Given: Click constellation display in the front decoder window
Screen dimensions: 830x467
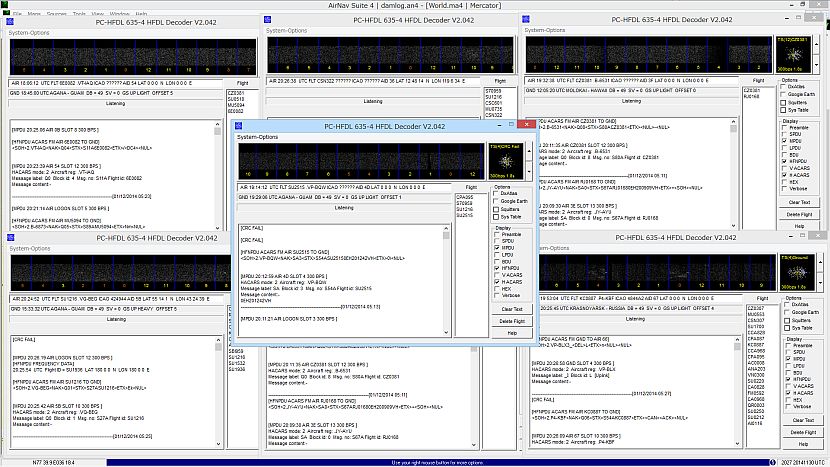Looking at the screenshot, I should [x=505, y=160].
